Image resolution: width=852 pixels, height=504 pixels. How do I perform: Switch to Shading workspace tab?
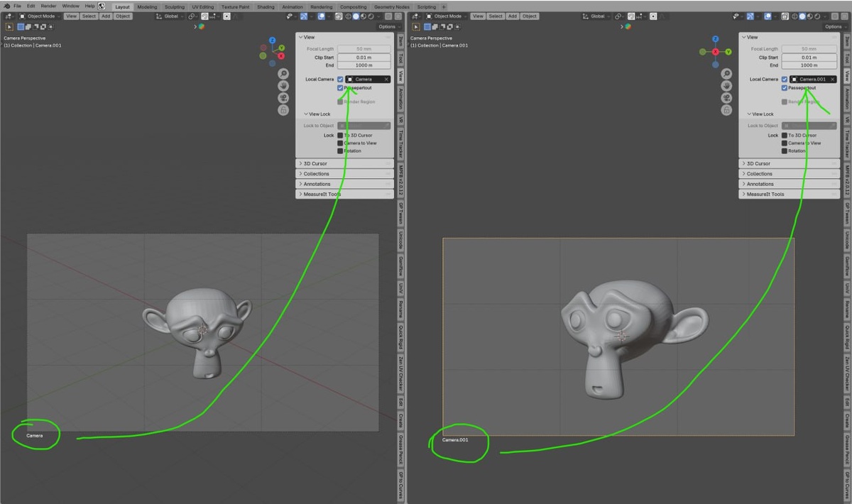[x=266, y=6]
